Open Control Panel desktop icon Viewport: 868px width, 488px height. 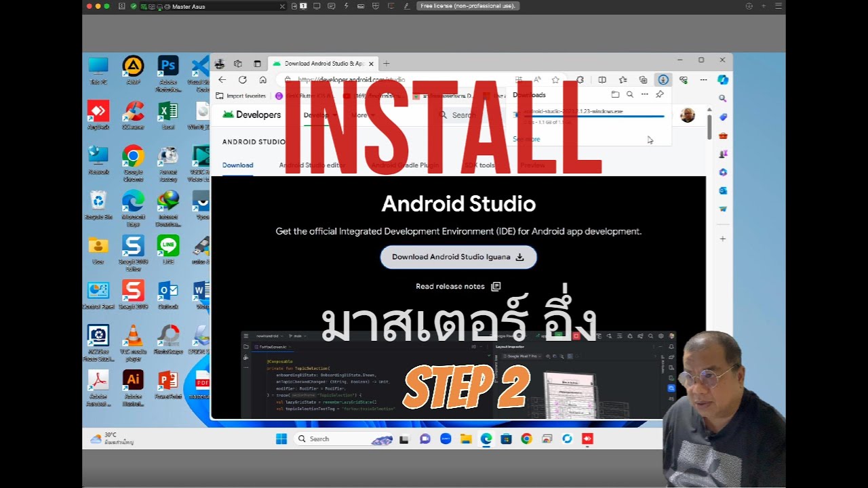(98, 295)
